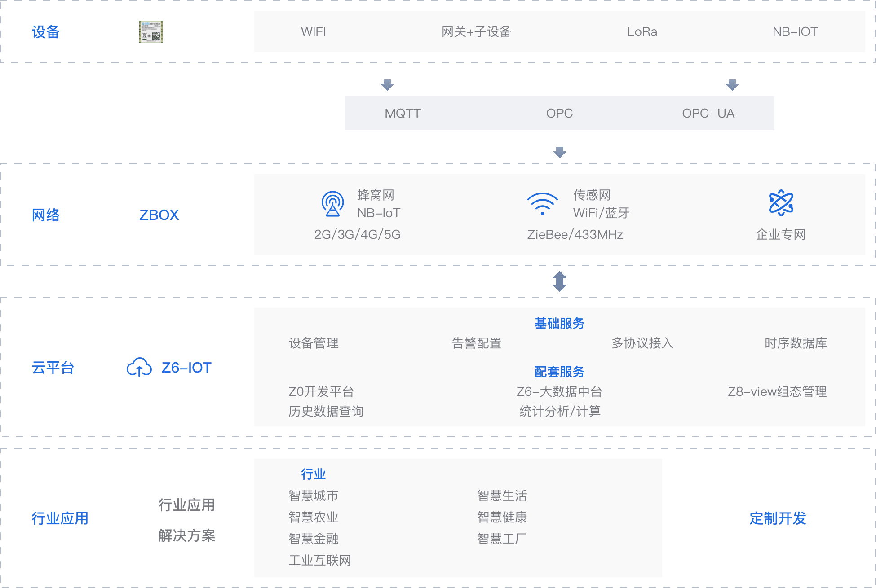Click the ZieBee/433MHz text
This screenshot has width=876, height=588.
[x=575, y=234]
